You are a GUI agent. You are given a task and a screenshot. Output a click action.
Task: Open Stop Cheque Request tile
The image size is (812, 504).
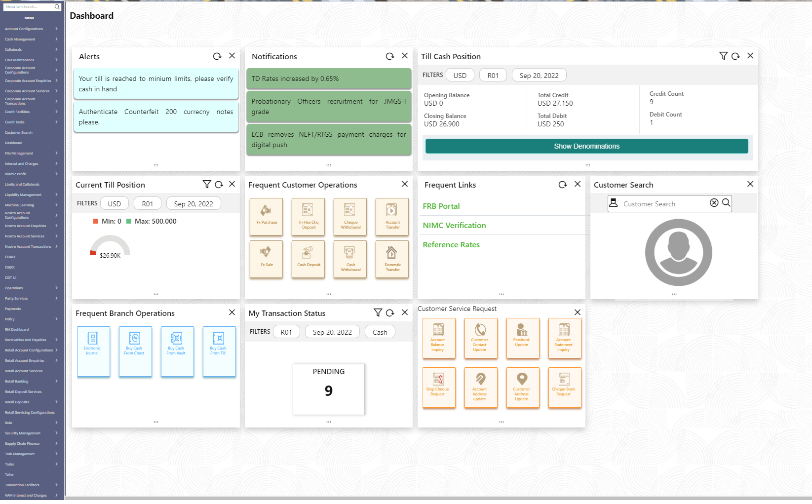[439, 388]
